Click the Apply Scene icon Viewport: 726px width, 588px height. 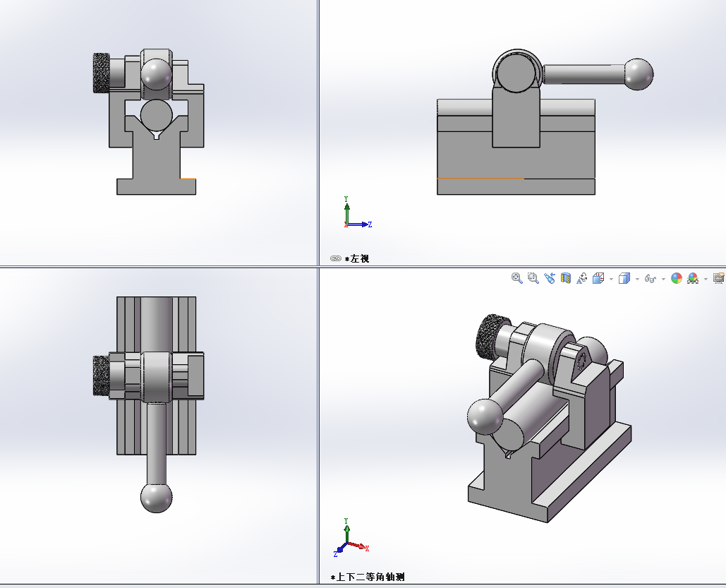693,278
